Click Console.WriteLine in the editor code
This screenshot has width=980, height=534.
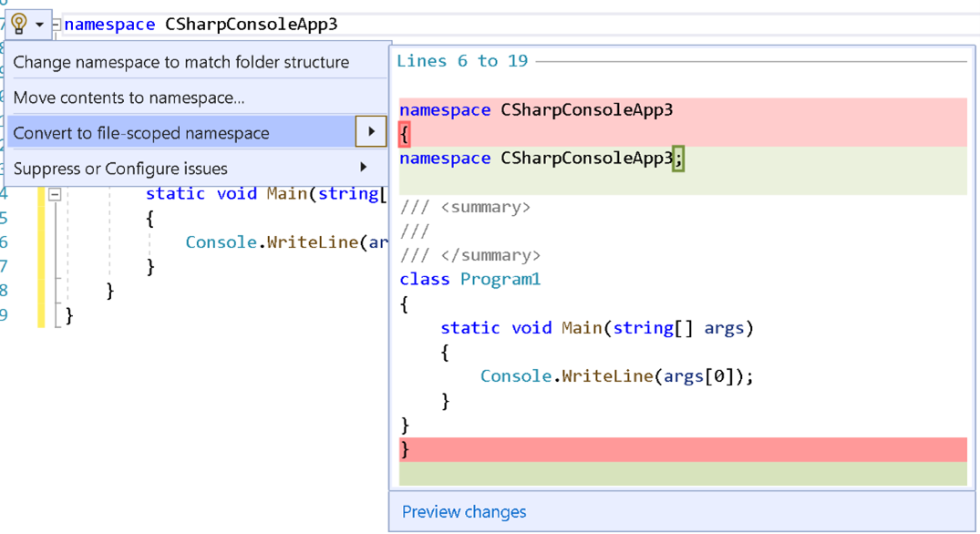tap(272, 242)
